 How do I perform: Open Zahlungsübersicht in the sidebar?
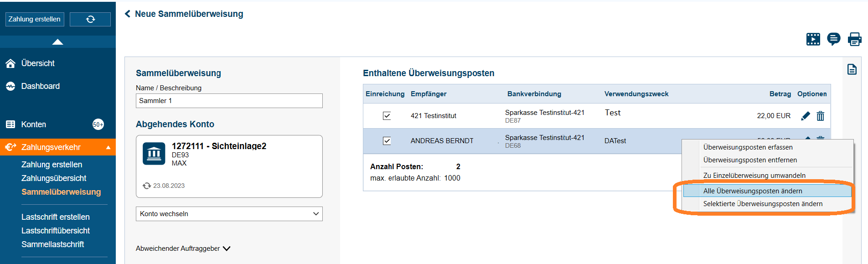54,178
